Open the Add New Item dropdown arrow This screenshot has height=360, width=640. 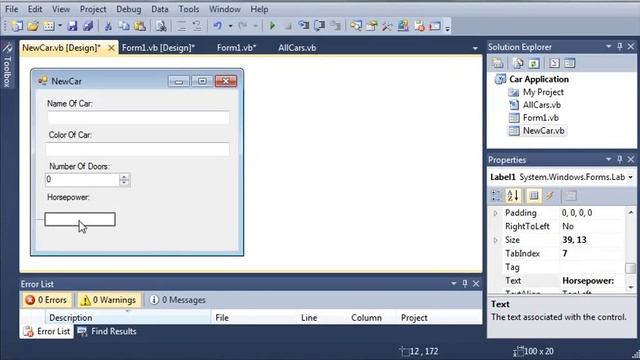click(60, 26)
